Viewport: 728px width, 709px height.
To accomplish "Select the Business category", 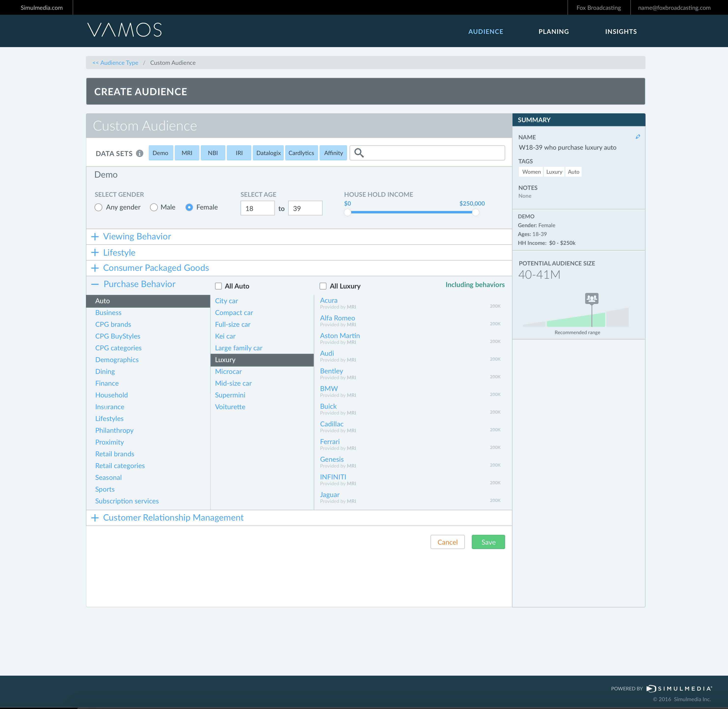I will coord(108,313).
